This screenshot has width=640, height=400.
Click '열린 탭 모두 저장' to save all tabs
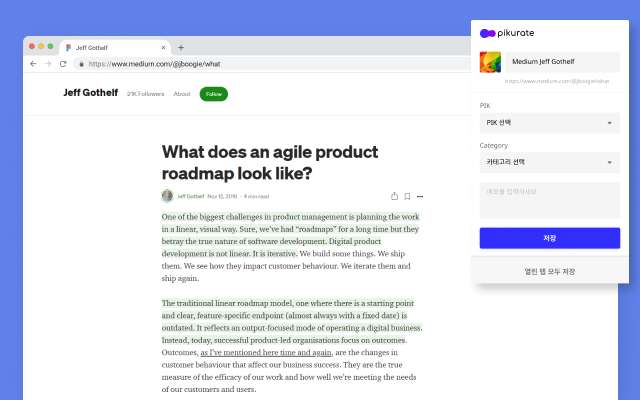coord(550,271)
